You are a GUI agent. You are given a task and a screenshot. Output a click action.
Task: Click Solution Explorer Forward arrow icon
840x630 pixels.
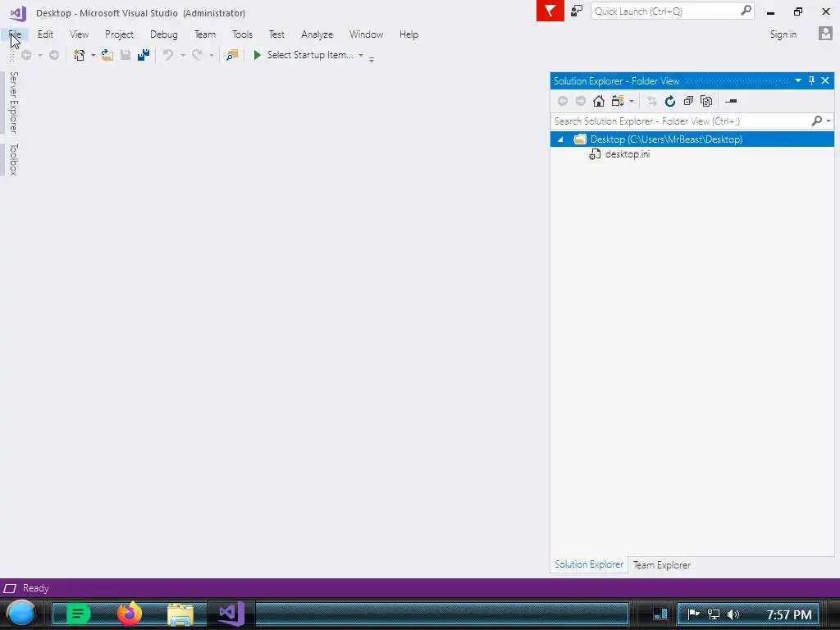pos(580,101)
